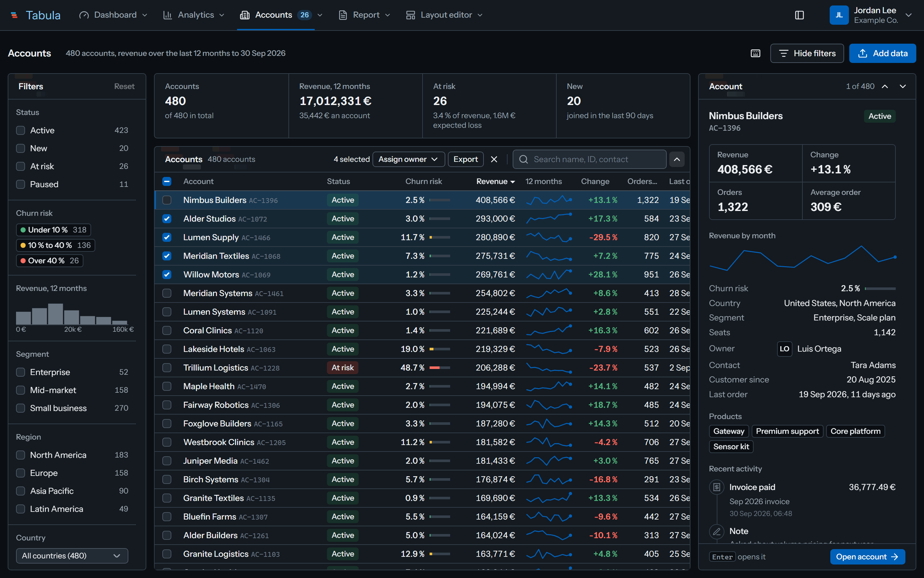This screenshot has height=578, width=924.
Task: Open keyboard shortcuts icon next to Hide filters
Action: click(x=755, y=53)
